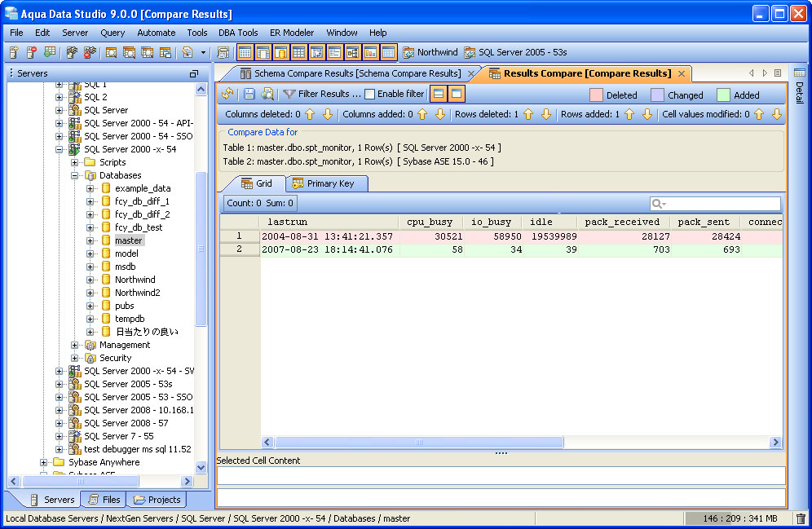The image size is (812, 529).
Task: Open the DBA Tools menu
Action: click(238, 33)
